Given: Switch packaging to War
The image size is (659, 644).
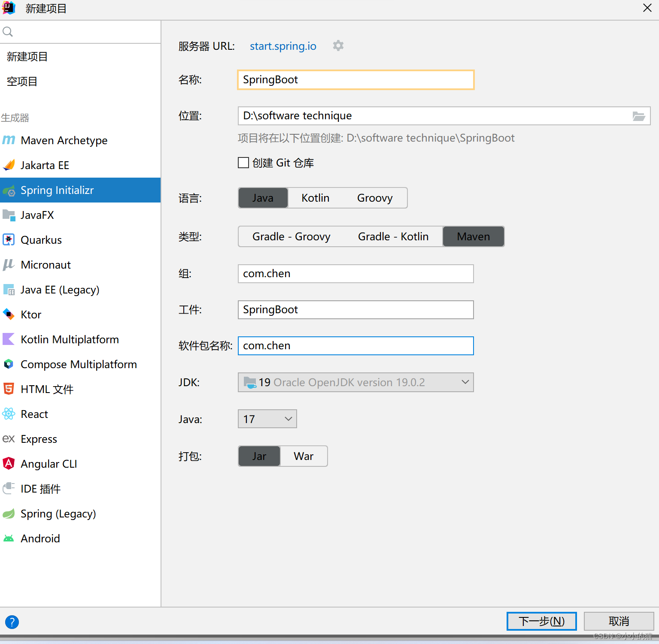Looking at the screenshot, I should tap(304, 456).
